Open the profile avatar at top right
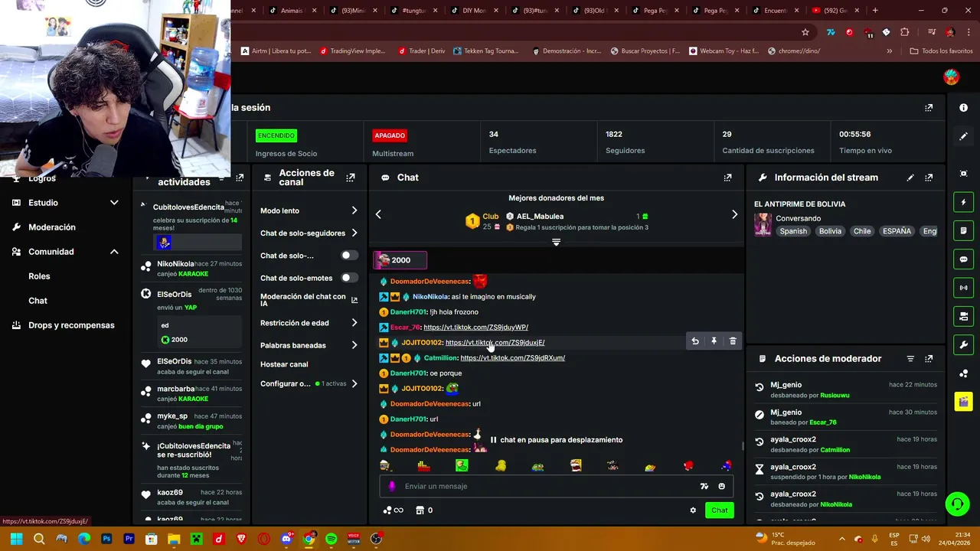980x551 pixels. 951,77
